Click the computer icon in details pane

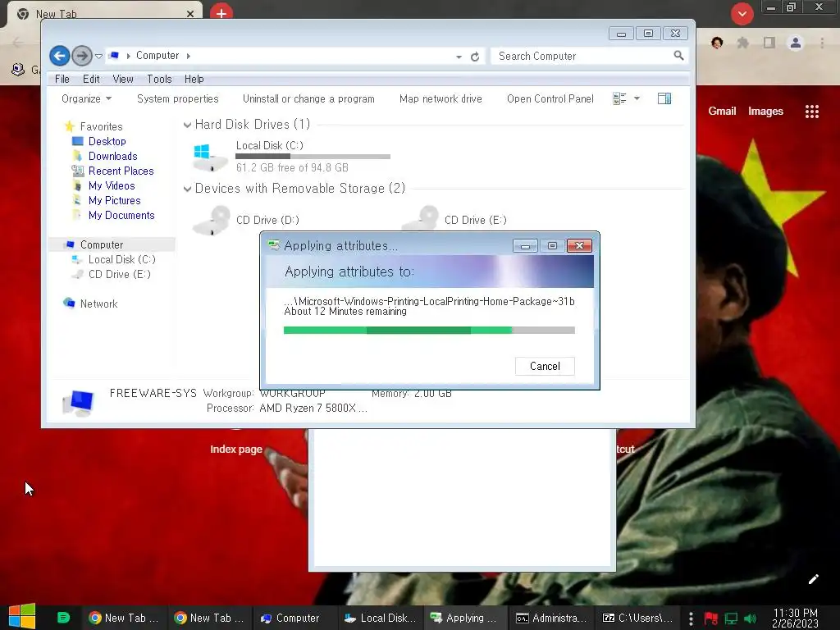pyautogui.click(x=78, y=402)
